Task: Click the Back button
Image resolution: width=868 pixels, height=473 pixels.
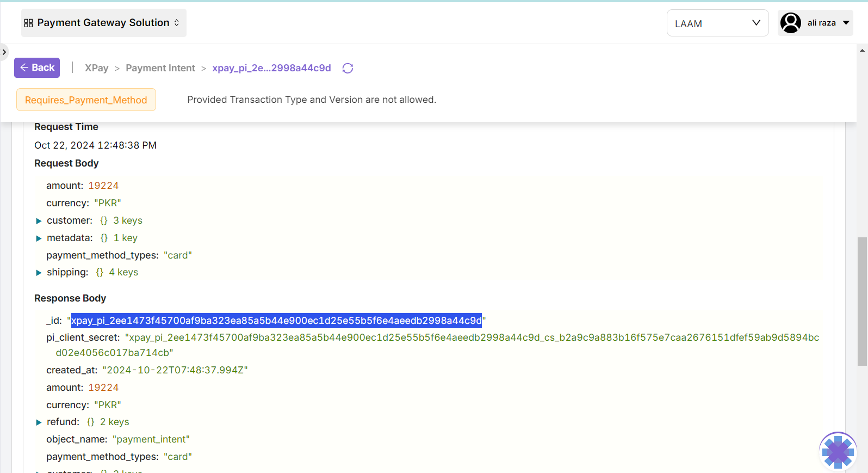Action: click(37, 68)
